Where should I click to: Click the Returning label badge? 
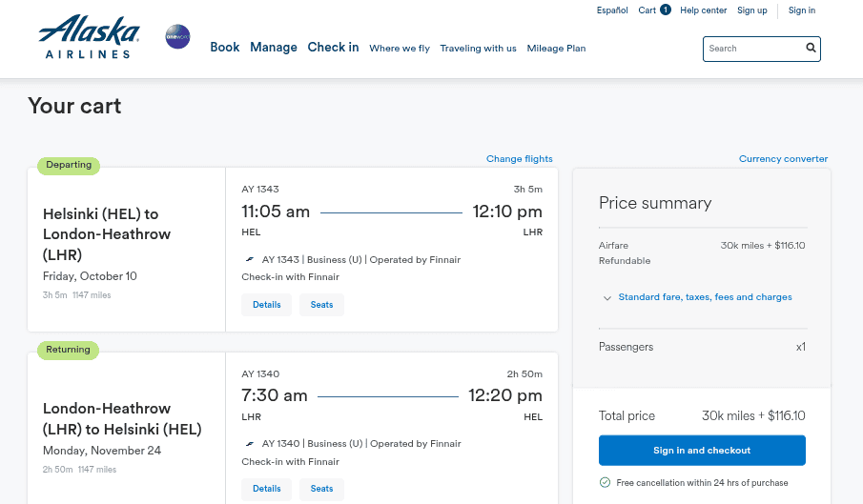pos(69,350)
